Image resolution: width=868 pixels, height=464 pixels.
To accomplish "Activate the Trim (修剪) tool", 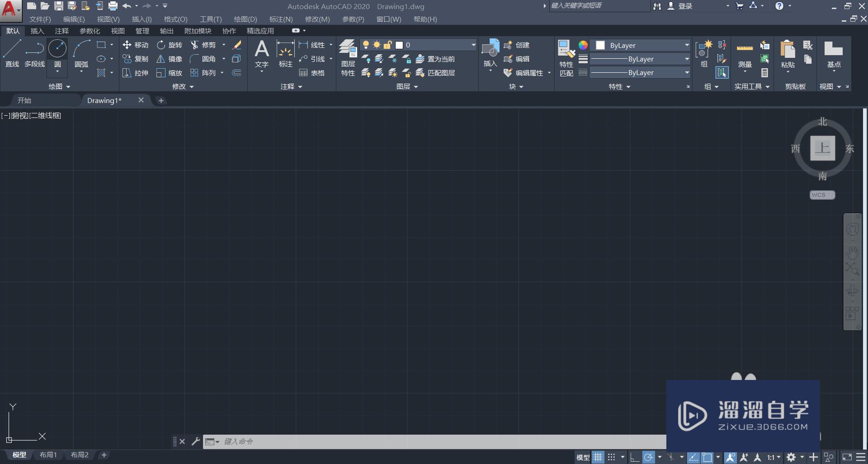I will [203, 45].
